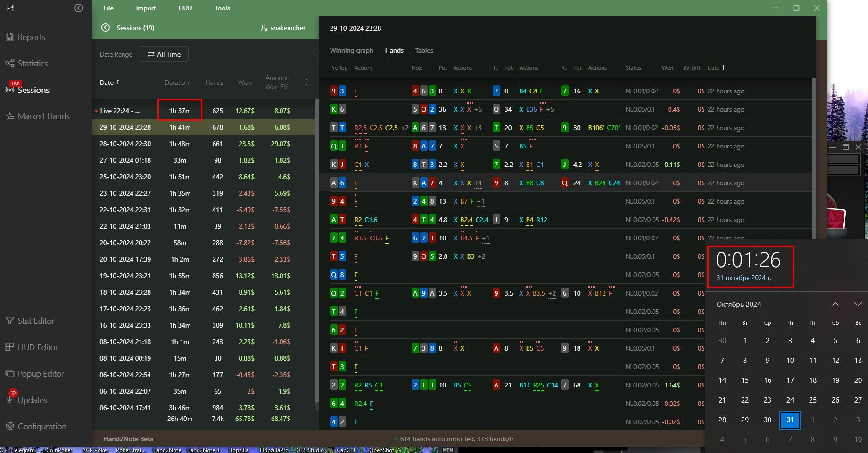Select the Hands tab
This screenshot has width=868, height=453.
click(x=394, y=50)
